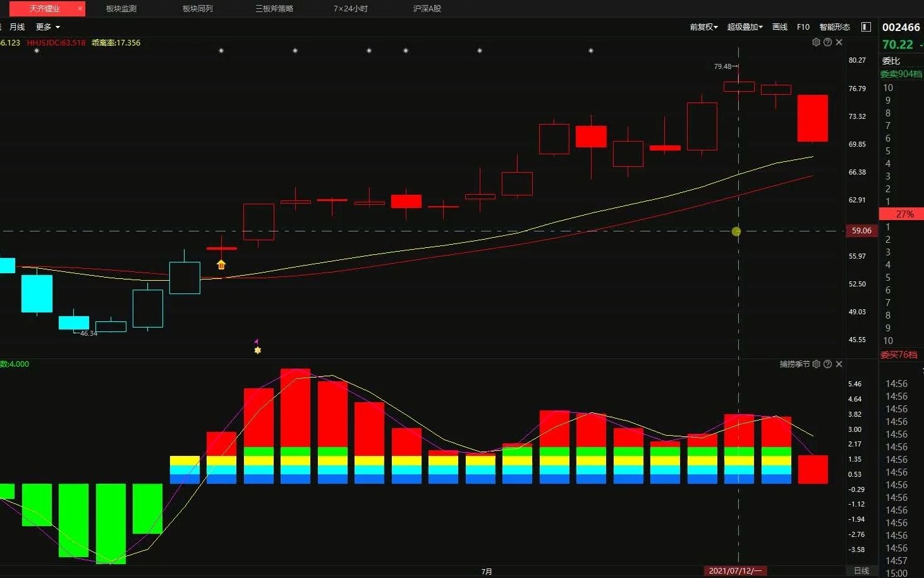Viewport: 924px width, 578px height.
Task: Click the 委比 label
Action: [891, 61]
